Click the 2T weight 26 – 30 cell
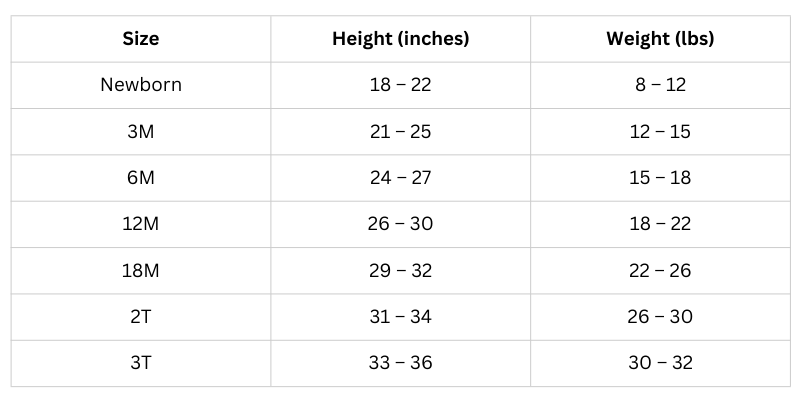The width and height of the screenshot is (800, 400). [x=659, y=316]
